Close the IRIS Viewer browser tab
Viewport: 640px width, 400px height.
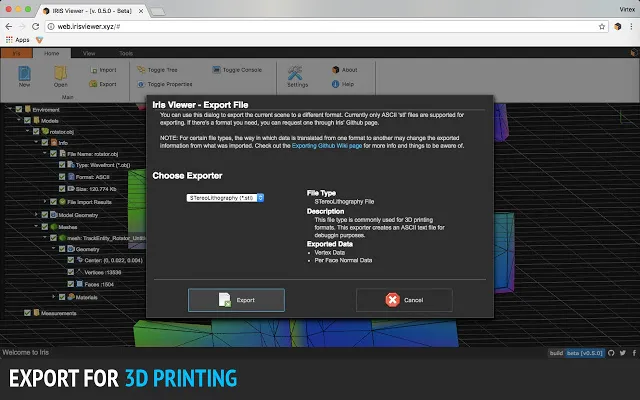[x=141, y=11]
